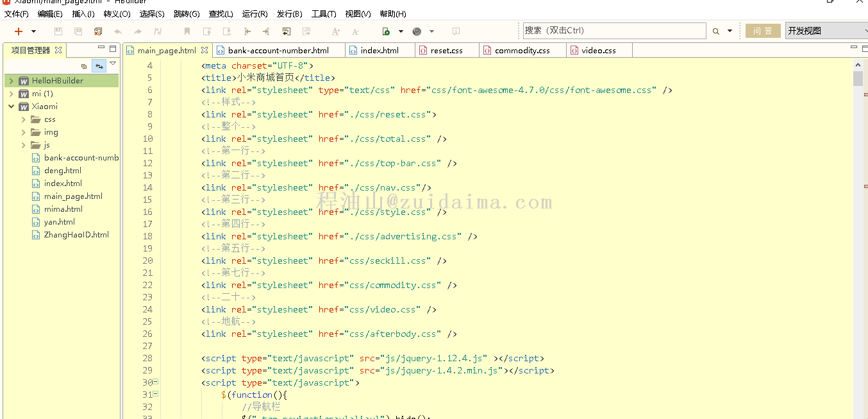Open the 视图(V) menu
The image size is (868, 419).
358,13
